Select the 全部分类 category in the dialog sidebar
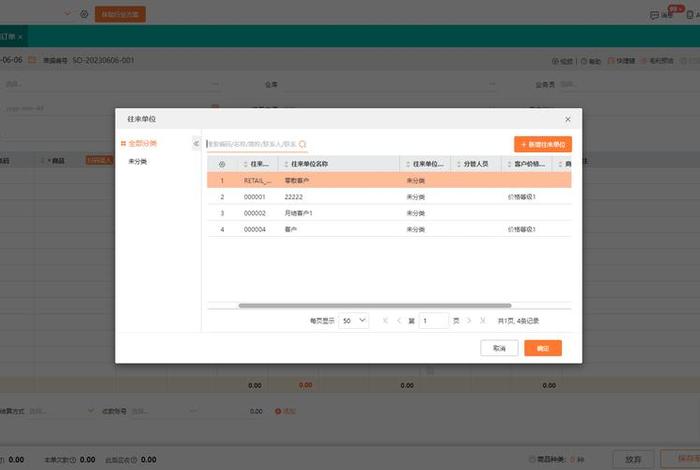 142,143
